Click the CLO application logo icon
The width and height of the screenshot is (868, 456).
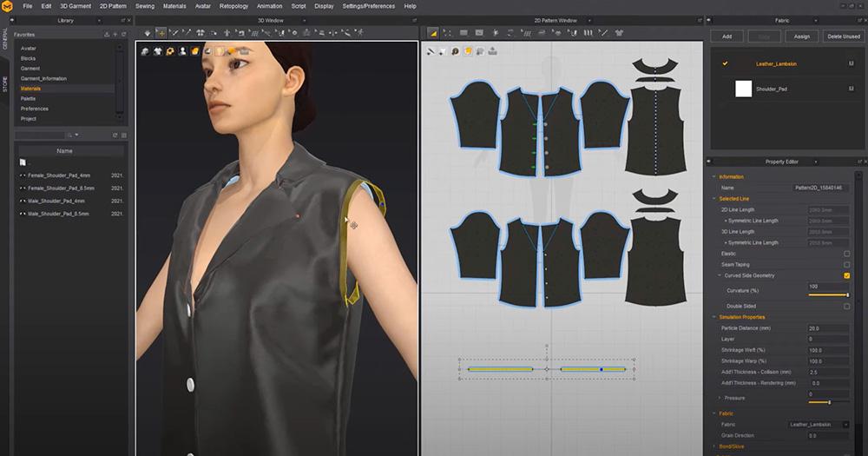(7, 6)
